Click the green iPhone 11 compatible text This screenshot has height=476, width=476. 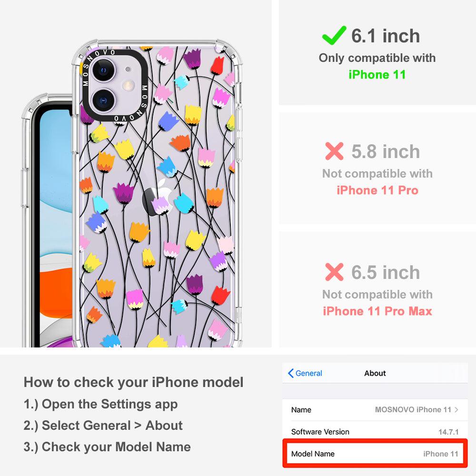coord(377,75)
